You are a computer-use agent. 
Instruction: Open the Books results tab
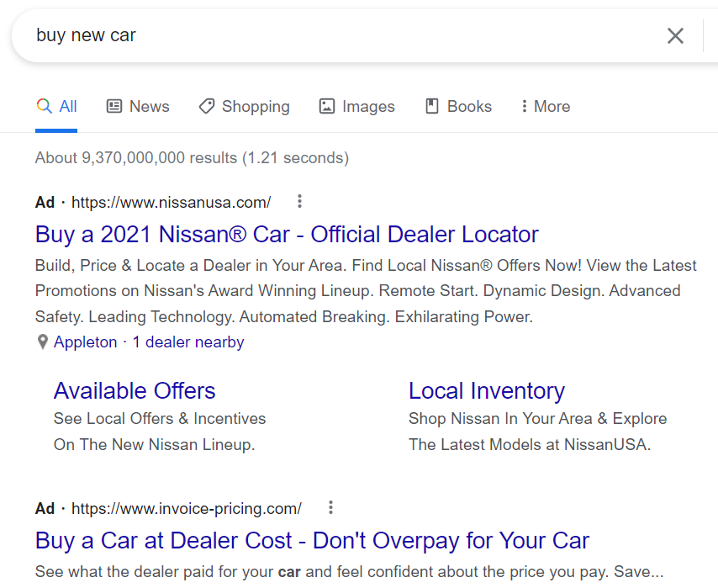(458, 106)
